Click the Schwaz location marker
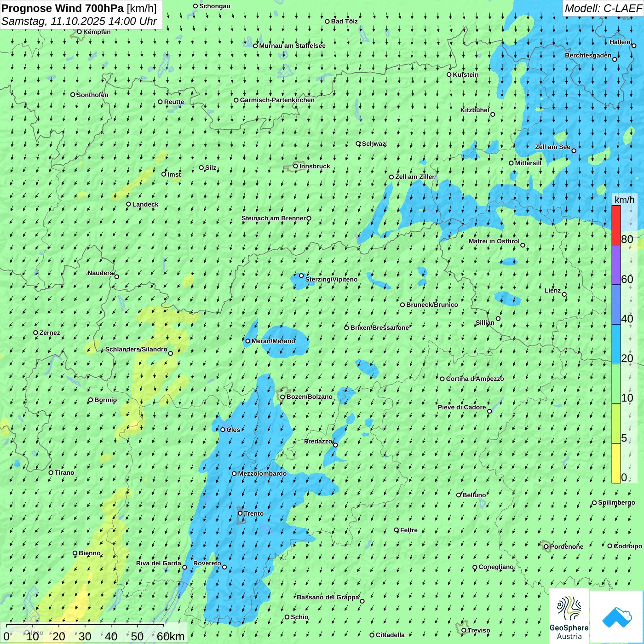 [358, 144]
